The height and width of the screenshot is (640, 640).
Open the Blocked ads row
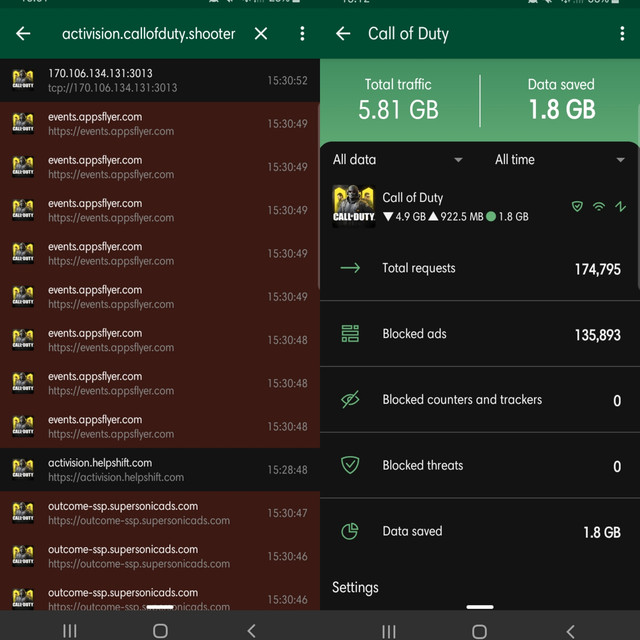click(480, 334)
